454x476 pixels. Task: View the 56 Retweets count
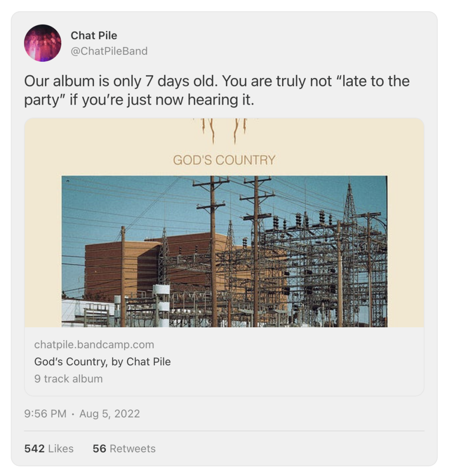[124, 449]
